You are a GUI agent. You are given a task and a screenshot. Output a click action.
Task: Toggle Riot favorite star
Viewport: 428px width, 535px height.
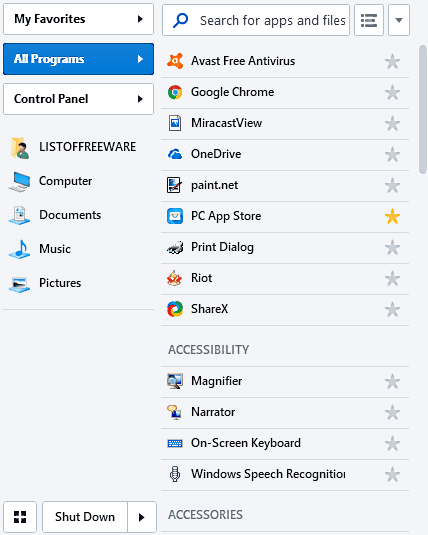click(393, 279)
